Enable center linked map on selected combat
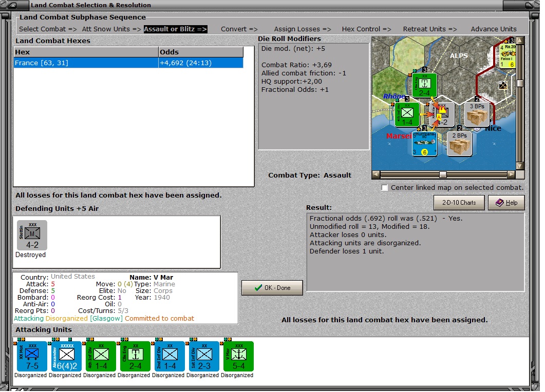 click(384, 188)
